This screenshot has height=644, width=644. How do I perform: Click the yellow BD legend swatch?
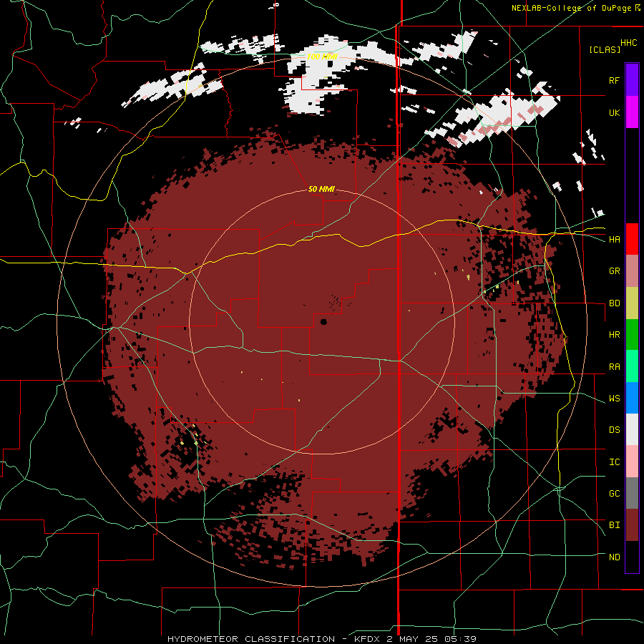[x=632, y=303]
